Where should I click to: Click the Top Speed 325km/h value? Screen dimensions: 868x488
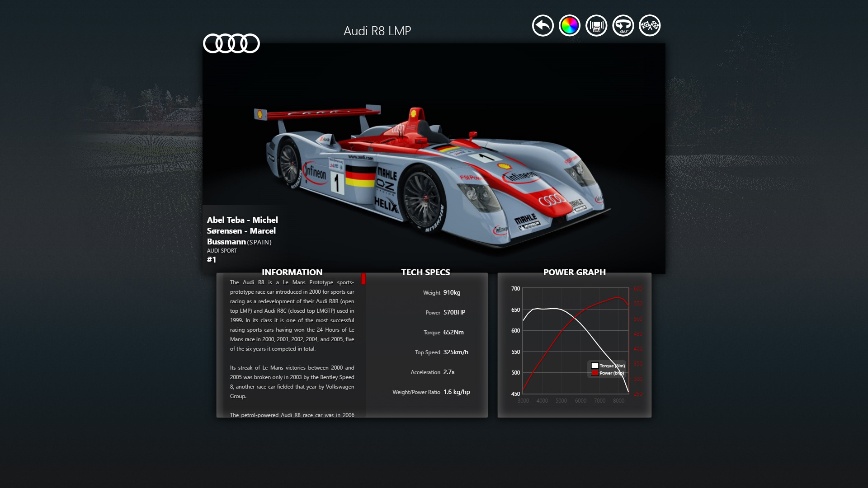(455, 352)
